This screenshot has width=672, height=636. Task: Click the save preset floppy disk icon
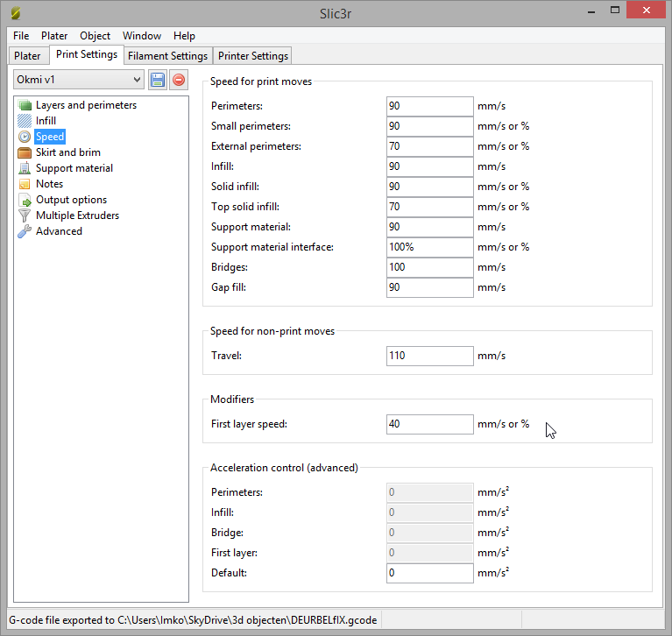point(158,80)
